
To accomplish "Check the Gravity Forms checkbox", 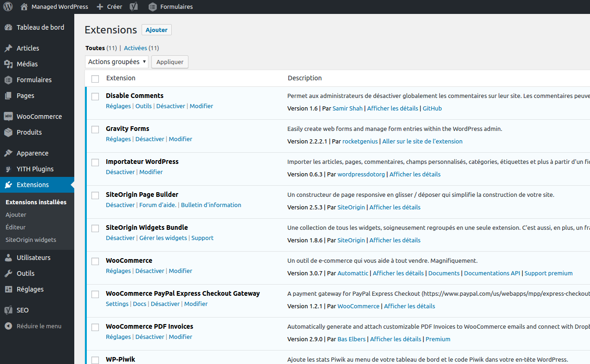I will 95,130.
